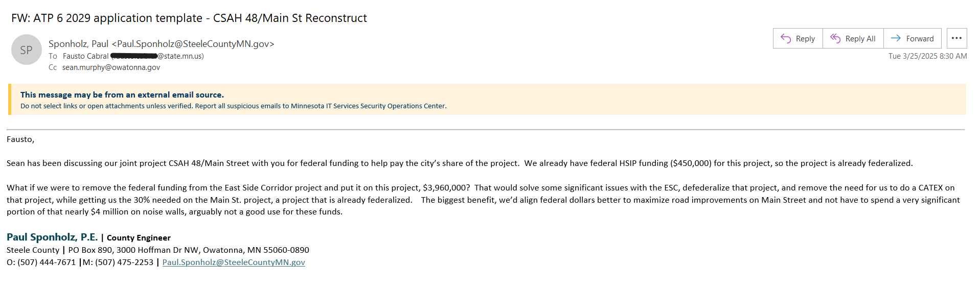Click the SP sender avatar
This screenshot has height=288, width=980.
pyautogui.click(x=27, y=50)
